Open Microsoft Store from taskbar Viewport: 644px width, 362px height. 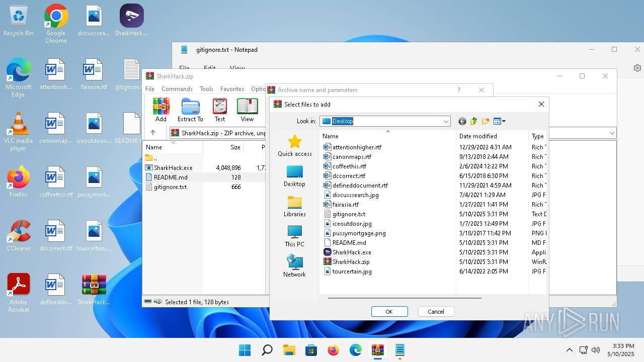click(311, 350)
